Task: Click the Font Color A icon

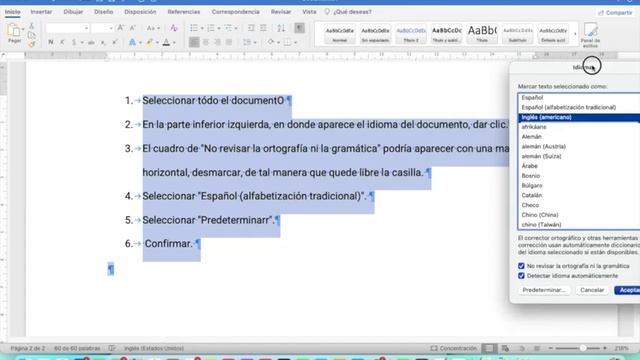Action: tap(166, 42)
